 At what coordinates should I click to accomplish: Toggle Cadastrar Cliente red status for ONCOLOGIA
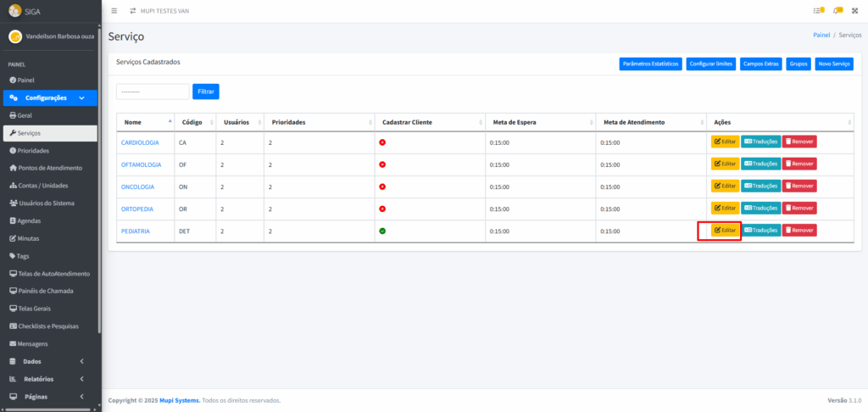point(382,187)
